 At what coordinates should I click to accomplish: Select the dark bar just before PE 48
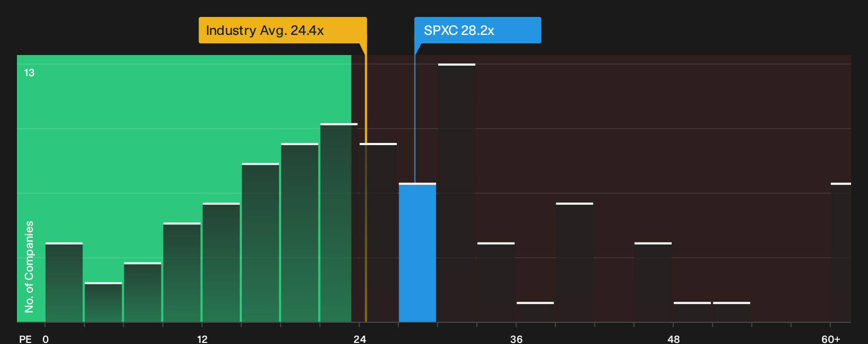pyautogui.click(x=653, y=282)
